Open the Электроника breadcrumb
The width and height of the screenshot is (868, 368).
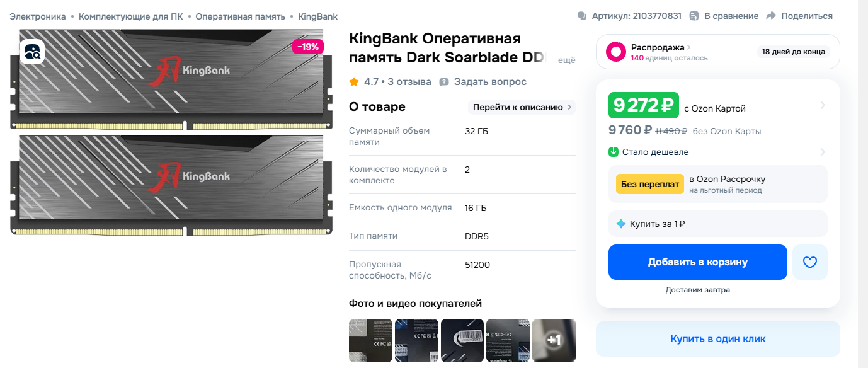pos(38,16)
